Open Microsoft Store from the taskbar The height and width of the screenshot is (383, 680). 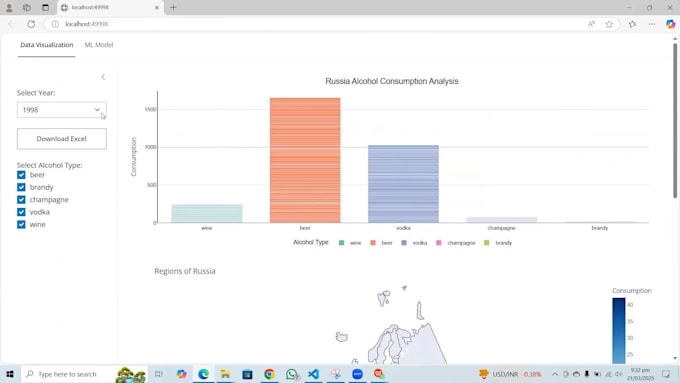[x=247, y=374]
